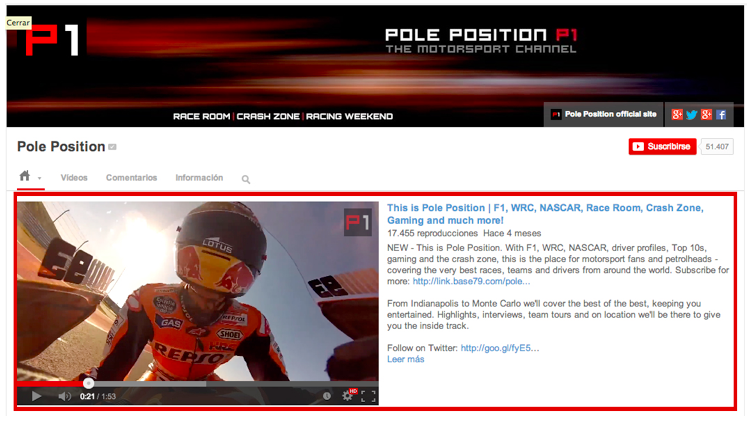This screenshot has width=754, height=421.
Task: Open the second Google+ icon, right of Twitter
Action: (706, 114)
